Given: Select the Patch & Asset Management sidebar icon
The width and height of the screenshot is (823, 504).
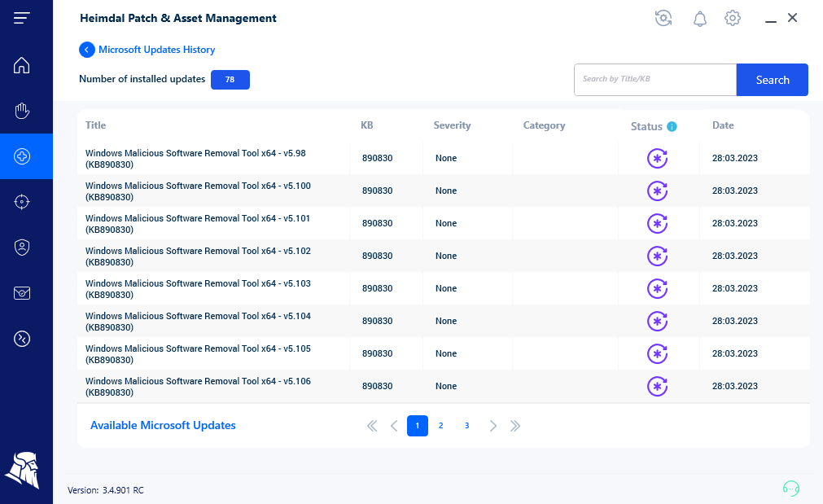Looking at the screenshot, I should click(21, 156).
